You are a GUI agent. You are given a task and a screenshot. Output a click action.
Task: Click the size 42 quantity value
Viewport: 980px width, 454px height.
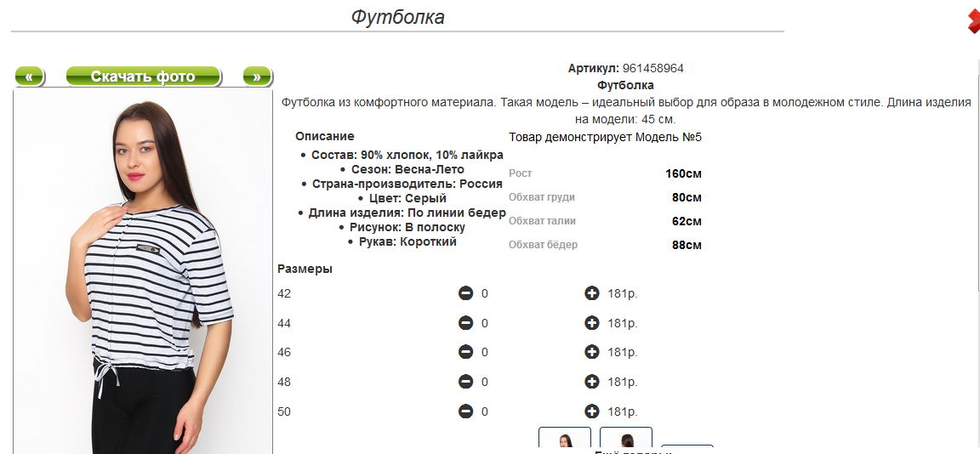(484, 293)
